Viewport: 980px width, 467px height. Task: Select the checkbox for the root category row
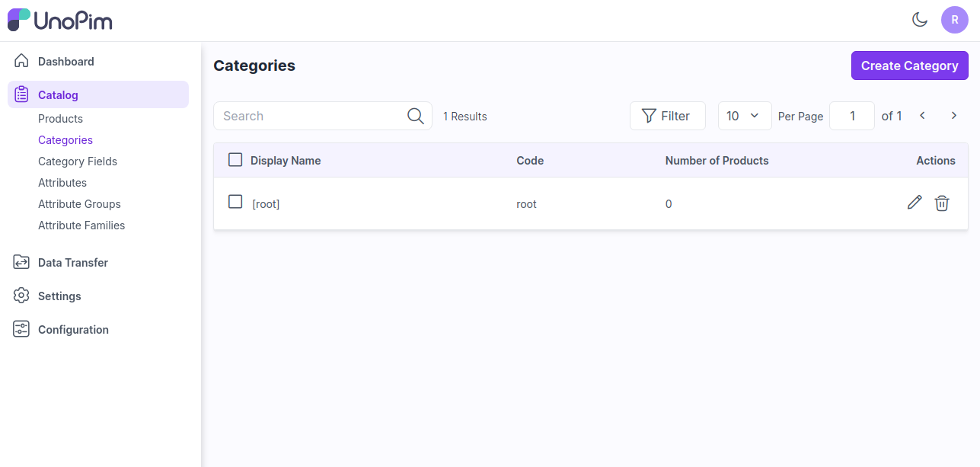[235, 201]
